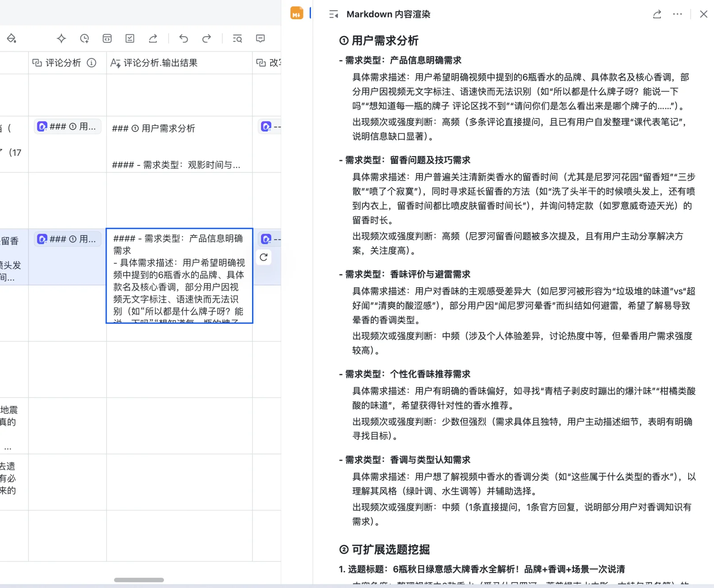714x588 pixels.
Task: Open the comments speech bubble icon
Action: point(261,39)
